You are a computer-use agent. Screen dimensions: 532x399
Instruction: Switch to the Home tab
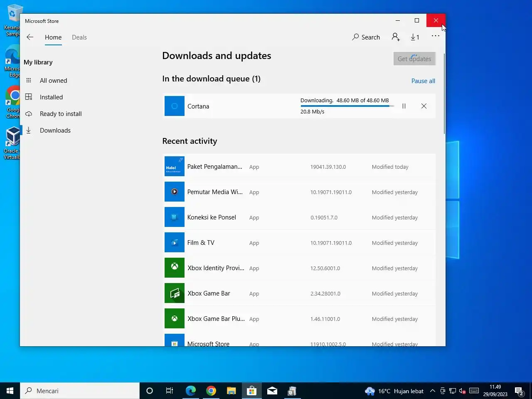[x=53, y=37]
